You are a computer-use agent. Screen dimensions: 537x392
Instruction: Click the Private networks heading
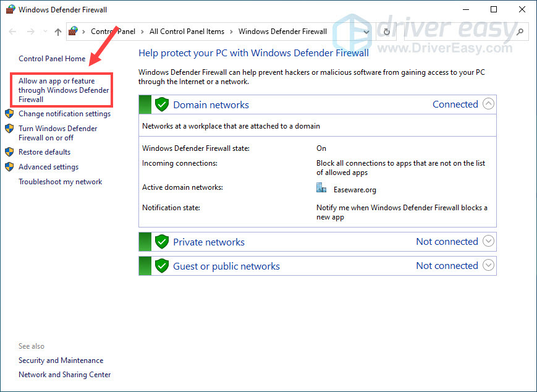(x=209, y=242)
